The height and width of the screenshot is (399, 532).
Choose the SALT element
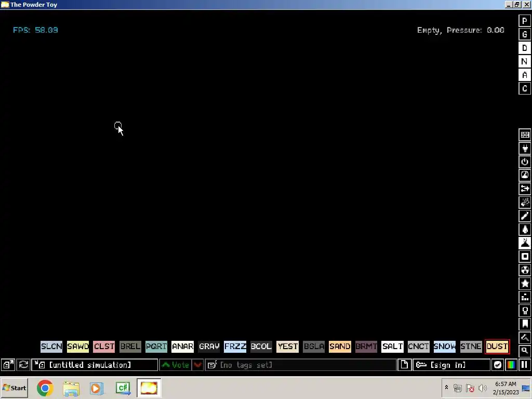392,347
